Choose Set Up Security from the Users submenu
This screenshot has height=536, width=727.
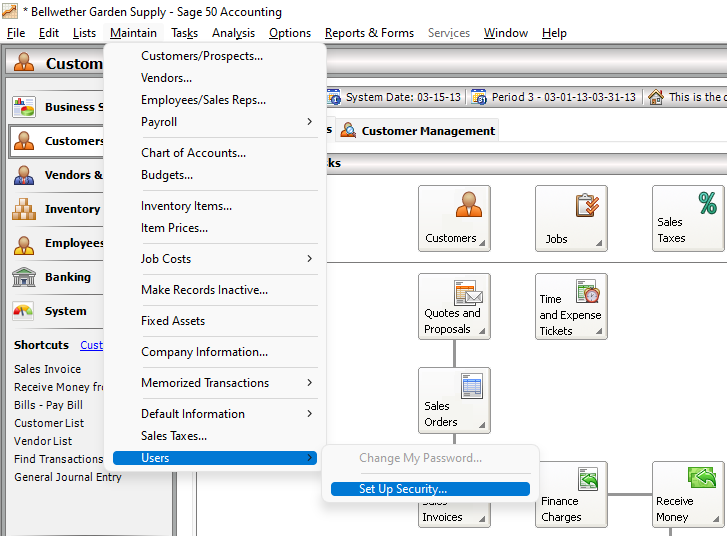430,489
